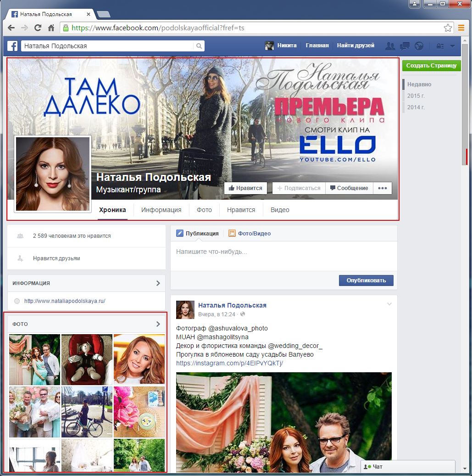Open the notifications globe icon
This screenshot has height=476, width=472.
418,46
